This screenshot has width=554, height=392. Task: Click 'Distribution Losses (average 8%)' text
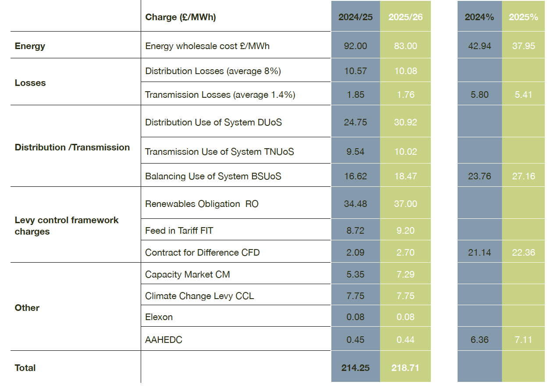pyautogui.click(x=213, y=71)
